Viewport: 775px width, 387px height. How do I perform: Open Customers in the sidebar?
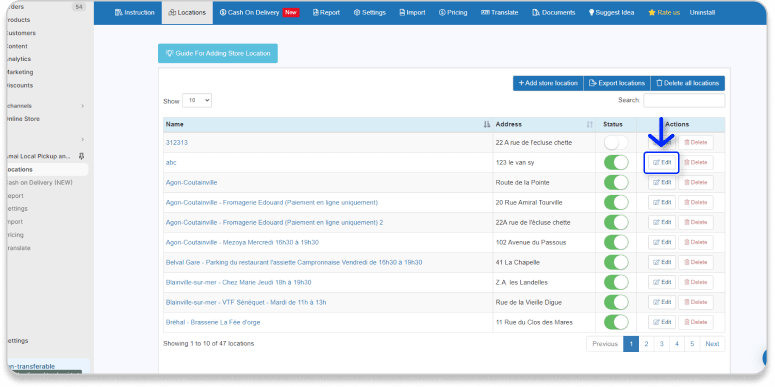(x=20, y=33)
